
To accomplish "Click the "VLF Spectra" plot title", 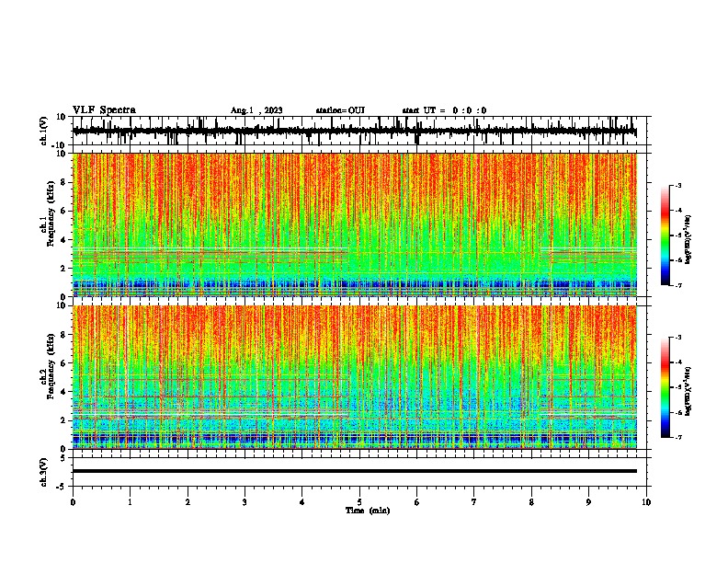I will [104, 110].
